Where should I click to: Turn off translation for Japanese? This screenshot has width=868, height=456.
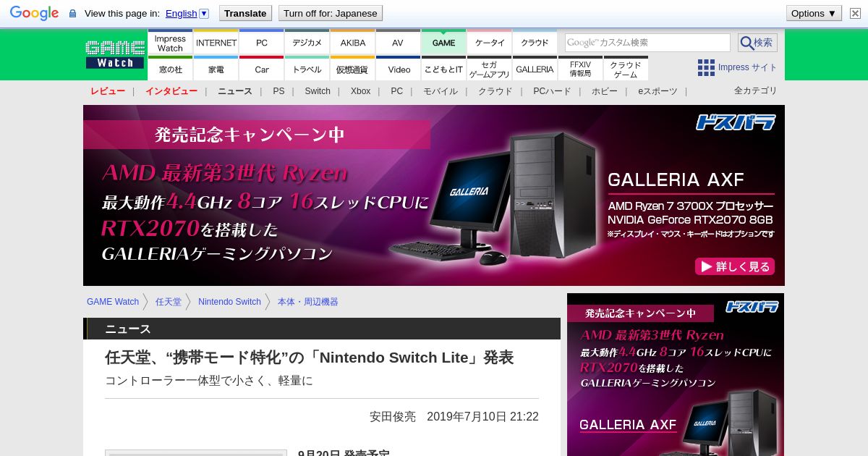tap(330, 13)
